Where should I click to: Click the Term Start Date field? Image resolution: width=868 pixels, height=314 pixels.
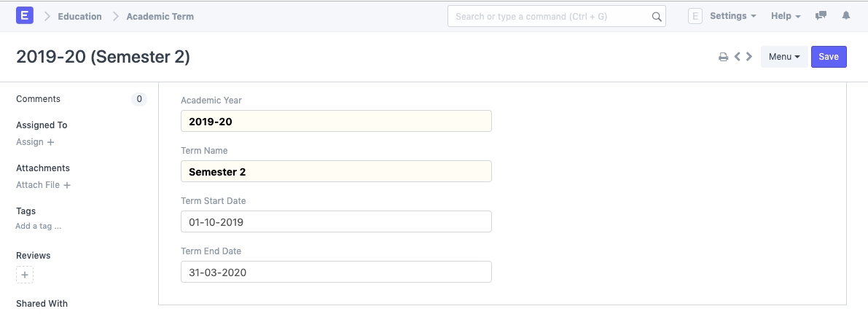tap(336, 221)
